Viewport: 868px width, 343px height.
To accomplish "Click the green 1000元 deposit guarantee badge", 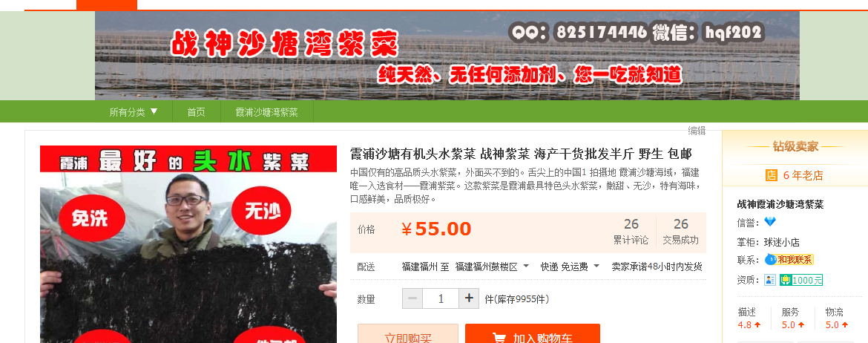I will [x=801, y=280].
